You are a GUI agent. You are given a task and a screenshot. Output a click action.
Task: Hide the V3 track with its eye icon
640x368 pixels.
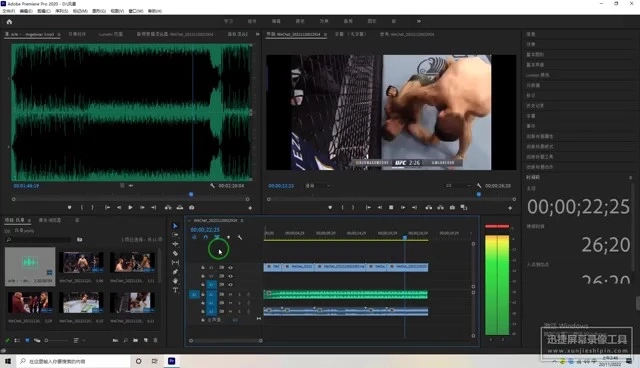coord(230,268)
